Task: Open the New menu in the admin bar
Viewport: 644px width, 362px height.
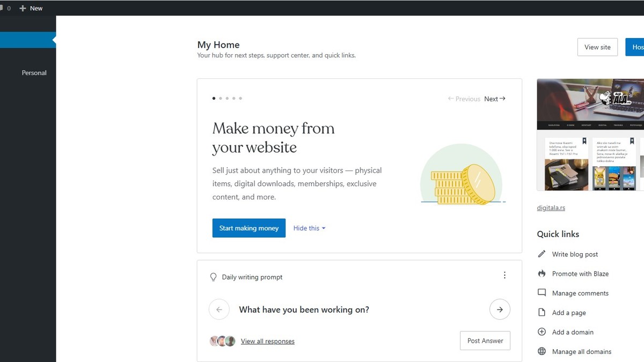Action: pos(31,8)
